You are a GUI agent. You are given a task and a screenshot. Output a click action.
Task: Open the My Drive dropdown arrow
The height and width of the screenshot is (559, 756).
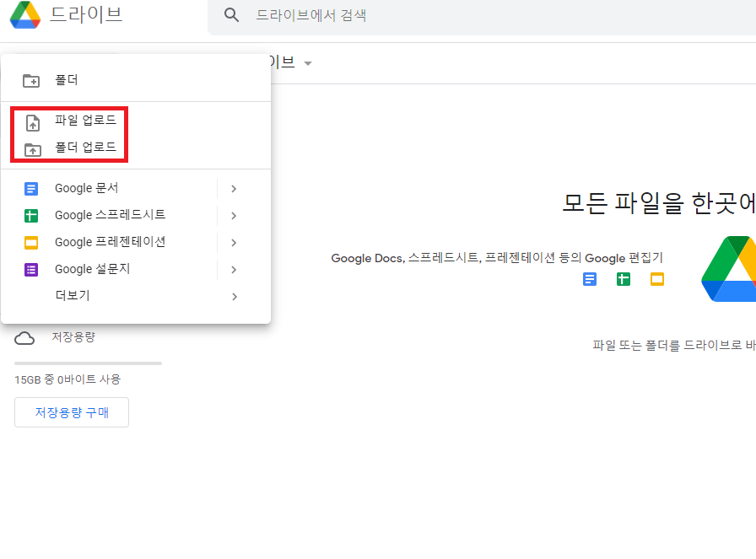pos(308,63)
